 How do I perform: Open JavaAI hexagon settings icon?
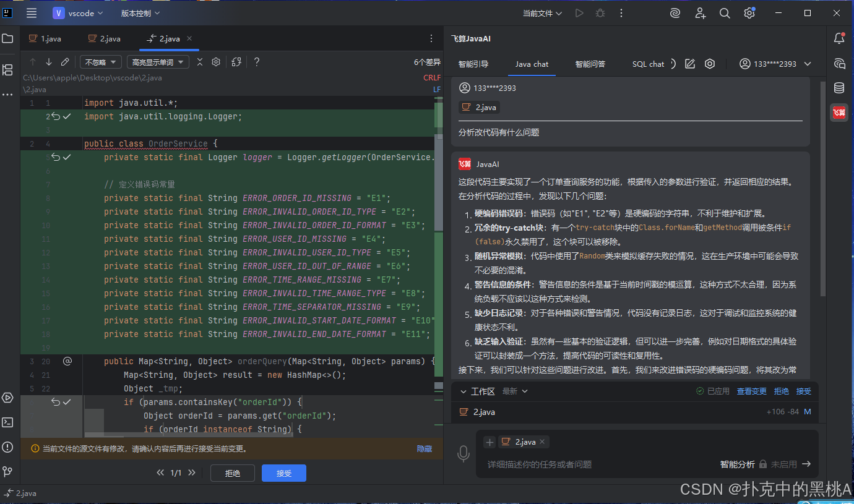pyautogui.click(x=710, y=64)
